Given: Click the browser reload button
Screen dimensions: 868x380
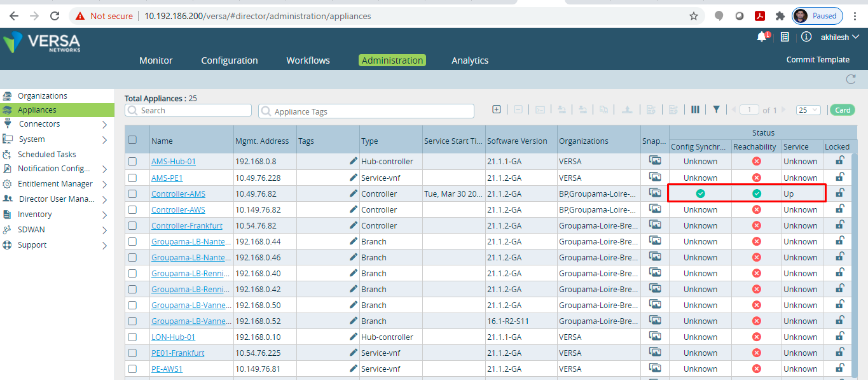Looking at the screenshot, I should (x=55, y=16).
